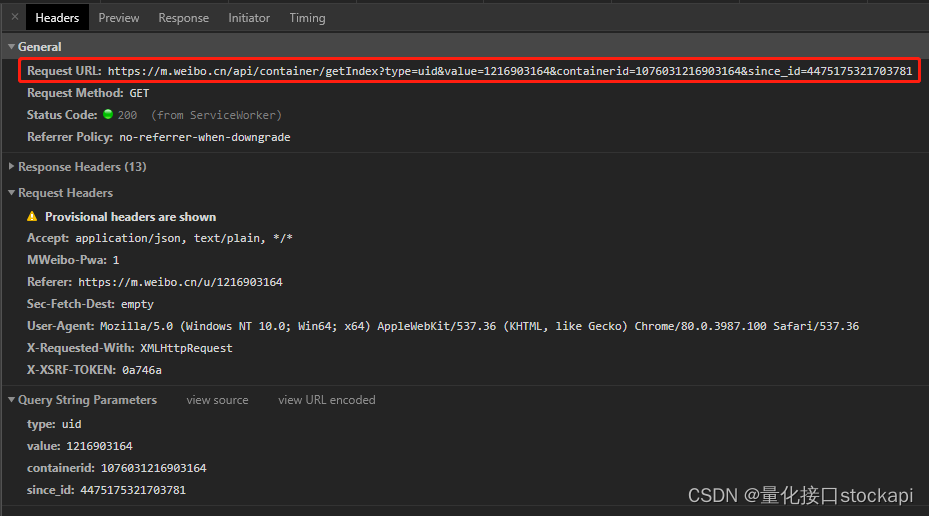This screenshot has width=929, height=516.
Task: Click the containerid value 1076031216903164
Action: coord(153,468)
